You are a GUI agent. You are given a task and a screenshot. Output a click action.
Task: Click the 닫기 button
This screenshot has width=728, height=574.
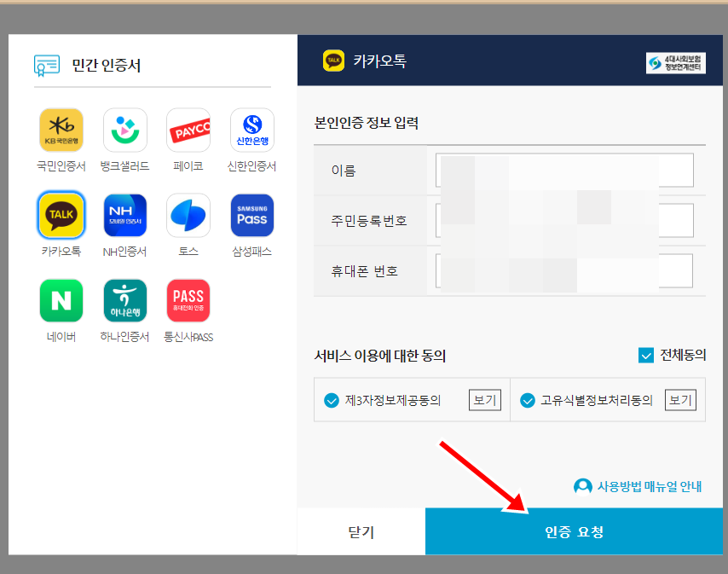click(361, 531)
